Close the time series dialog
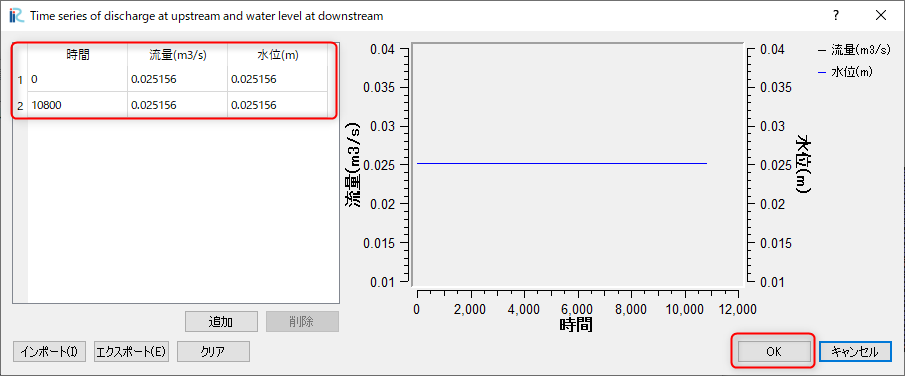 [881, 16]
